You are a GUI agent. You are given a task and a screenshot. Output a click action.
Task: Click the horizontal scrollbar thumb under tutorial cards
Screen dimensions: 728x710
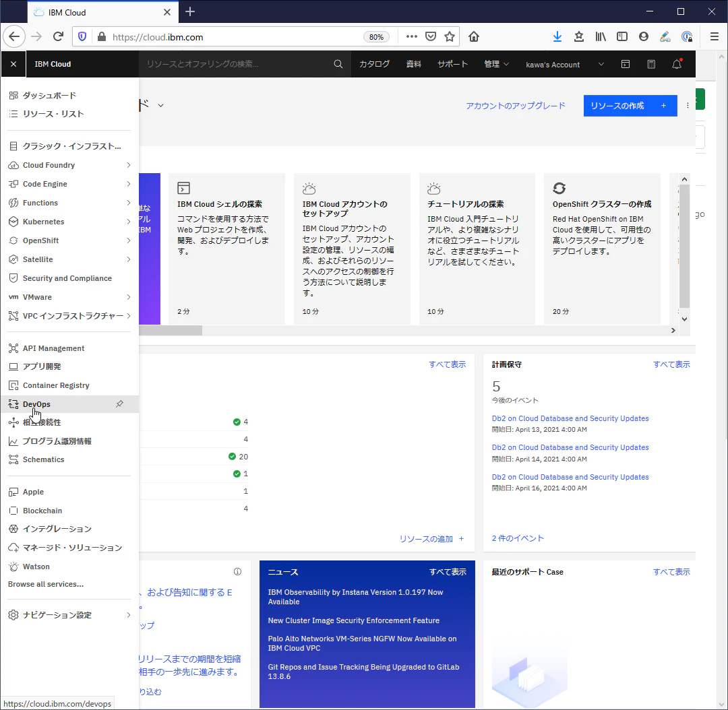(x=171, y=330)
